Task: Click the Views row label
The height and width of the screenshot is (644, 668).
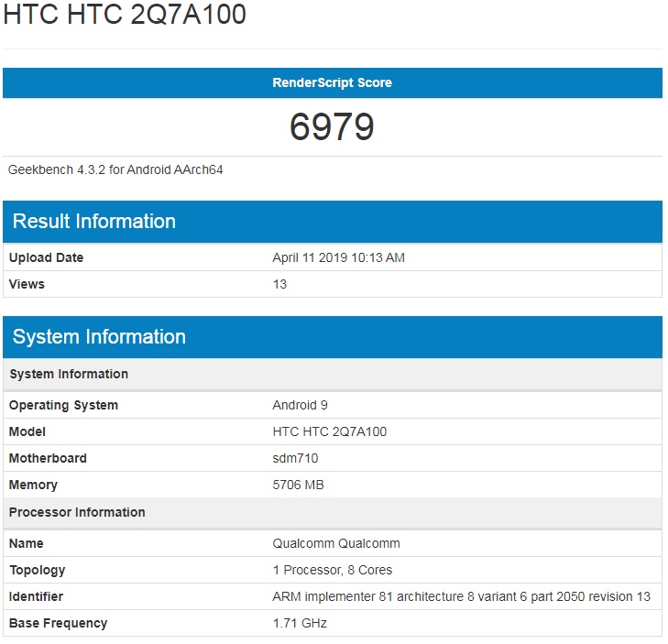Action: point(27,284)
